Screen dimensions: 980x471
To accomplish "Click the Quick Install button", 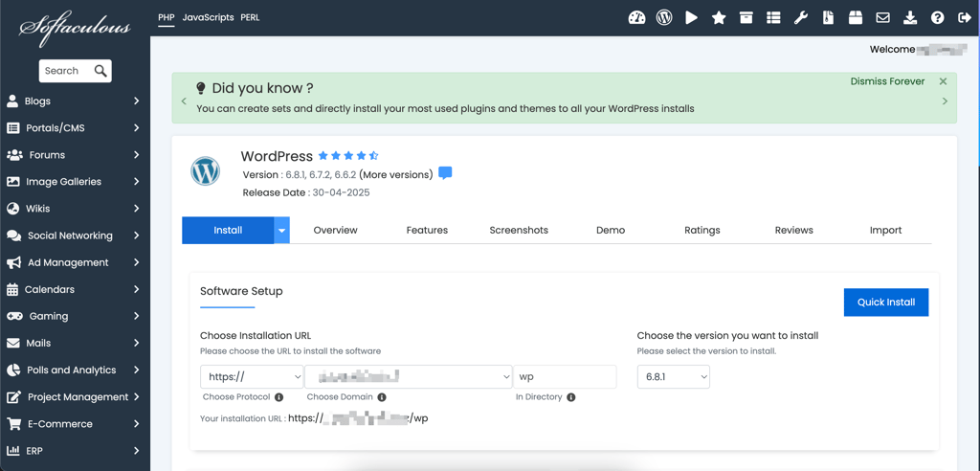I will (x=886, y=303).
